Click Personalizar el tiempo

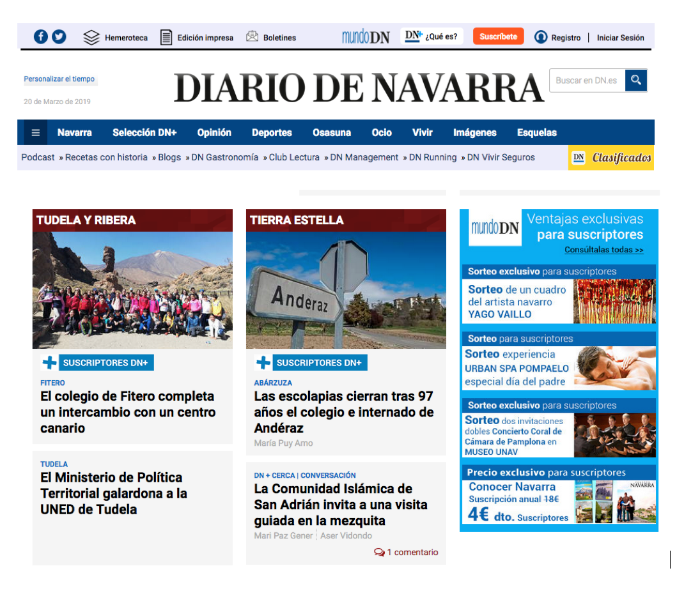[59, 79]
